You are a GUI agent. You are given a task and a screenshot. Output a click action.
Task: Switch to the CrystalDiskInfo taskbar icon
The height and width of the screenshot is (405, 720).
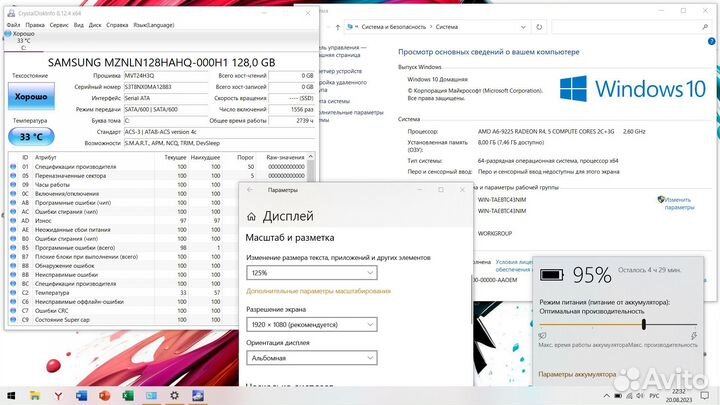click(198, 395)
